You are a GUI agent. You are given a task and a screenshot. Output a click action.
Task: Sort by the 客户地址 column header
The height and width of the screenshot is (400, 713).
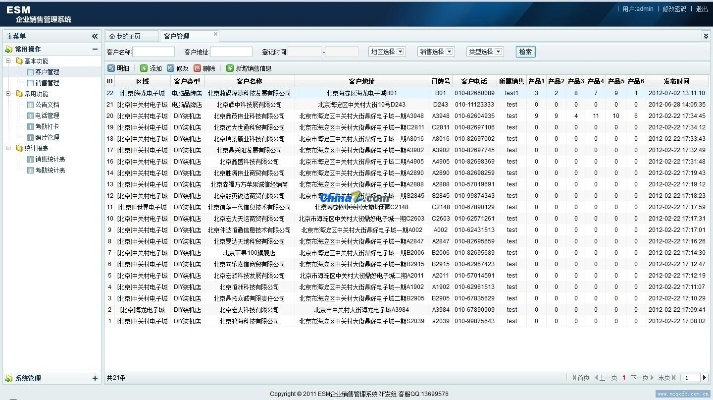pyautogui.click(x=362, y=81)
